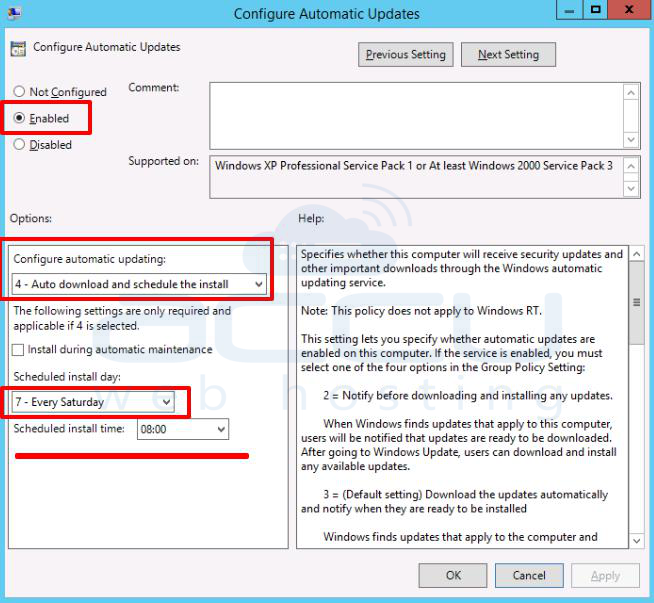
Task: Select the Enabled radio button
Action: [19, 118]
